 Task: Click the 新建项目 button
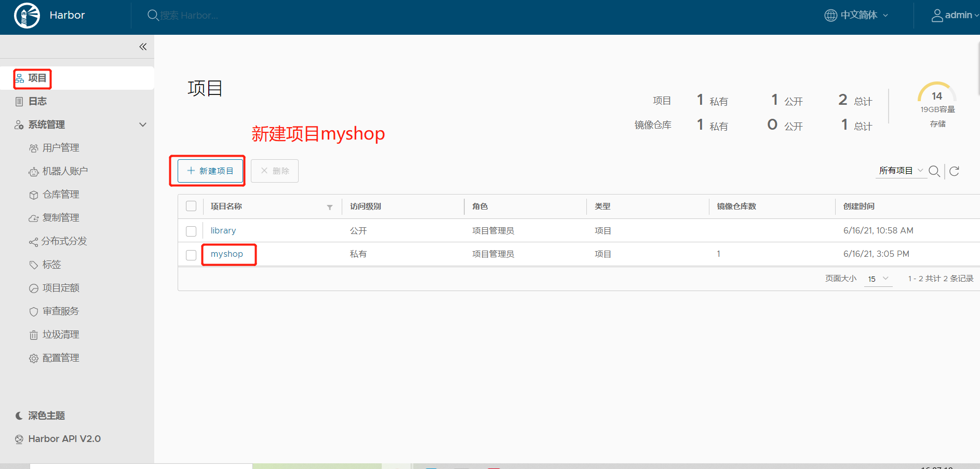(x=210, y=171)
